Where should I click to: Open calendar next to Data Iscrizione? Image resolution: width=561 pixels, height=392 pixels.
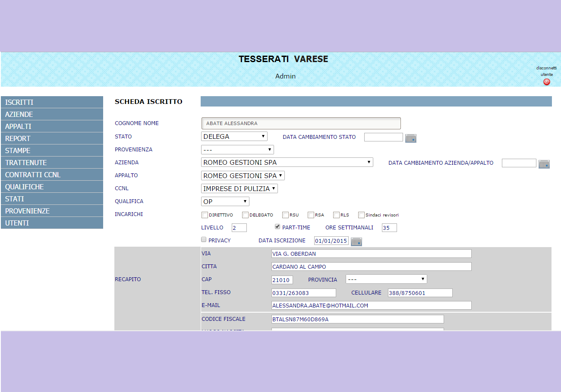click(356, 241)
